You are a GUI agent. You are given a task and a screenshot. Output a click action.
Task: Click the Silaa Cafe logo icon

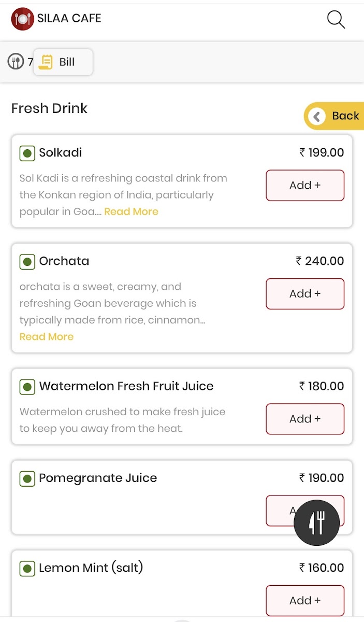(22, 19)
